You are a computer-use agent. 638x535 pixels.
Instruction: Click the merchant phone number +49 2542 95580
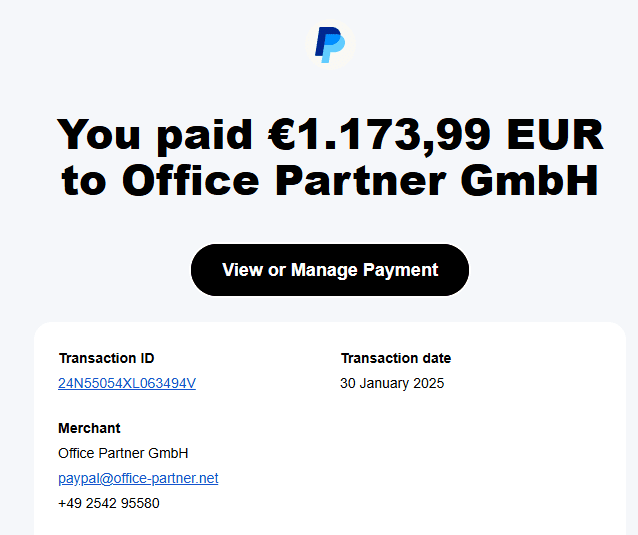[109, 503]
